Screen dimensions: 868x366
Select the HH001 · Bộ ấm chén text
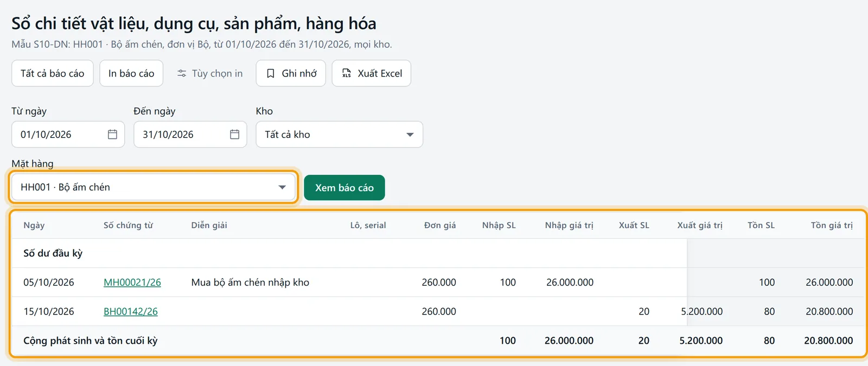pos(66,187)
